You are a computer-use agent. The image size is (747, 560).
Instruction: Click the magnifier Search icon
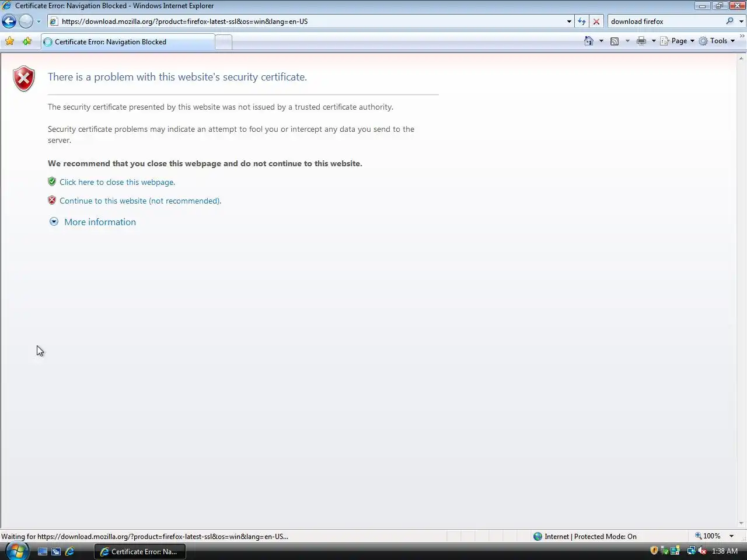pos(729,22)
